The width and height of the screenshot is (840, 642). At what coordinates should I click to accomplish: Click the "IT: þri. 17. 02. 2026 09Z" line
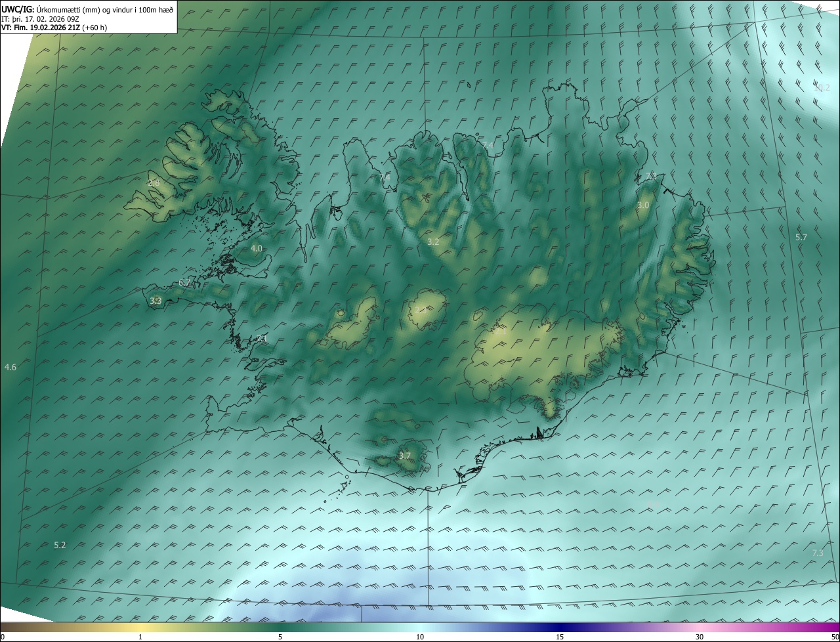point(40,19)
